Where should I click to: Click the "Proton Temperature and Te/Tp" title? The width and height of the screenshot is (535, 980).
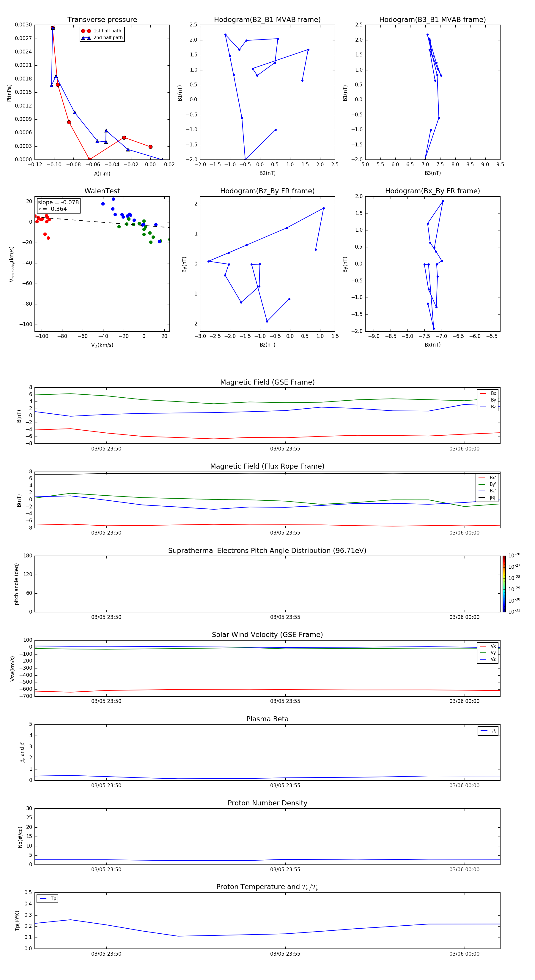pos(267,887)
